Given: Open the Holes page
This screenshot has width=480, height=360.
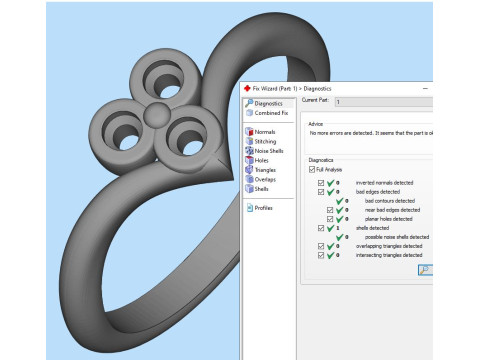Looking at the screenshot, I should click(x=261, y=160).
